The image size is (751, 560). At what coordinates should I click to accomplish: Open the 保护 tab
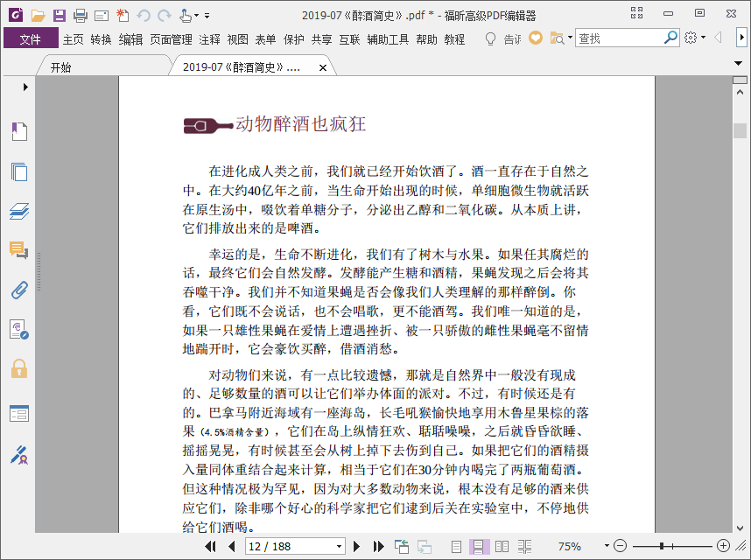tap(293, 39)
